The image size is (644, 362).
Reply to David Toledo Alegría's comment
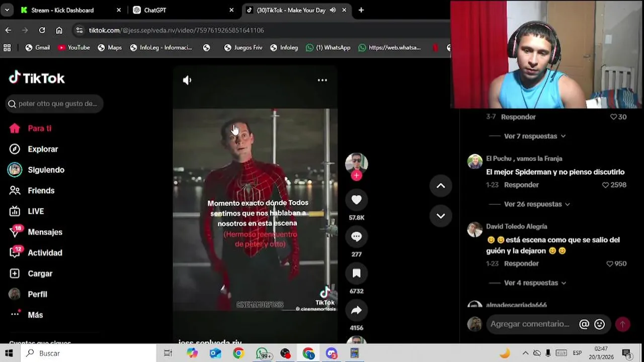[x=521, y=263]
